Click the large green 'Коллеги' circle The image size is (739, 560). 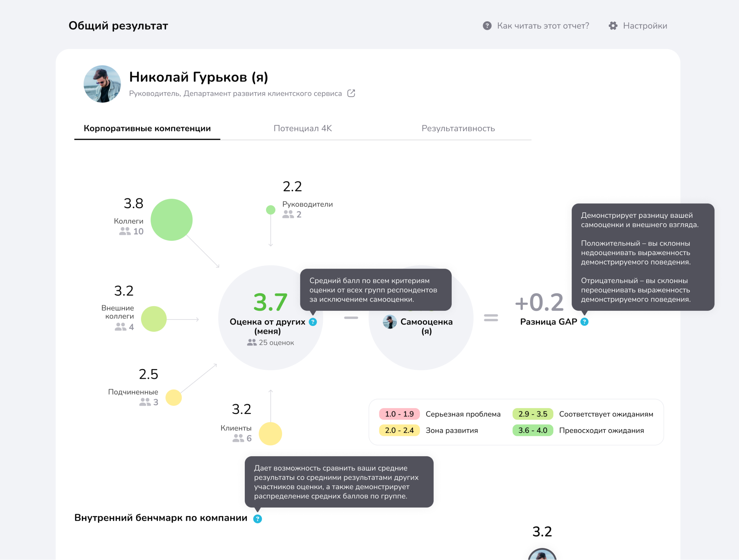pos(172,220)
